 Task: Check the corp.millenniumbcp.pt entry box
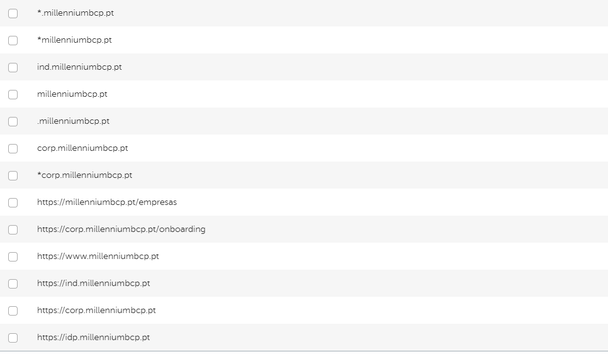point(13,148)
